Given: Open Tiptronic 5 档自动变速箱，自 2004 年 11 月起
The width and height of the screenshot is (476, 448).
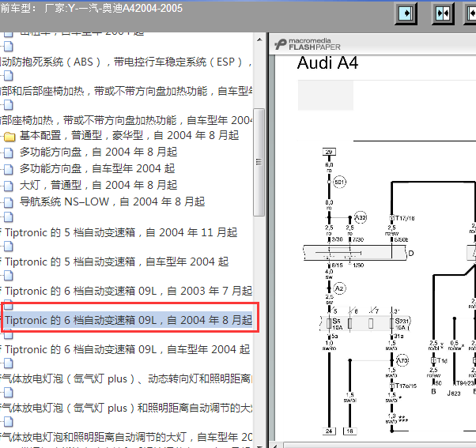Looking at the screenshot, I should tap(119, 232).
